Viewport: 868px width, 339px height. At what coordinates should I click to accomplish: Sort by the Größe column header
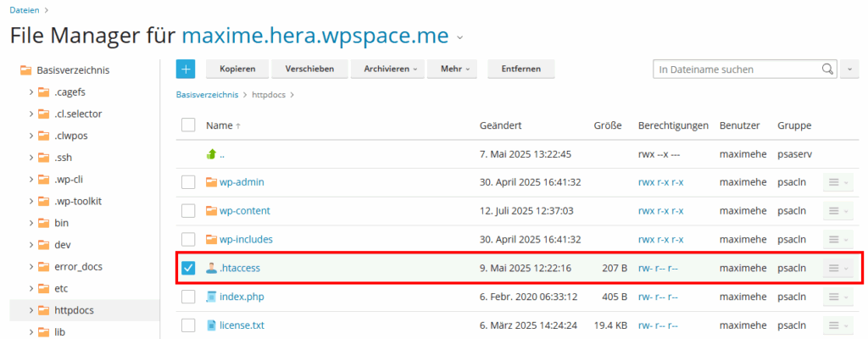pos(608,125)
